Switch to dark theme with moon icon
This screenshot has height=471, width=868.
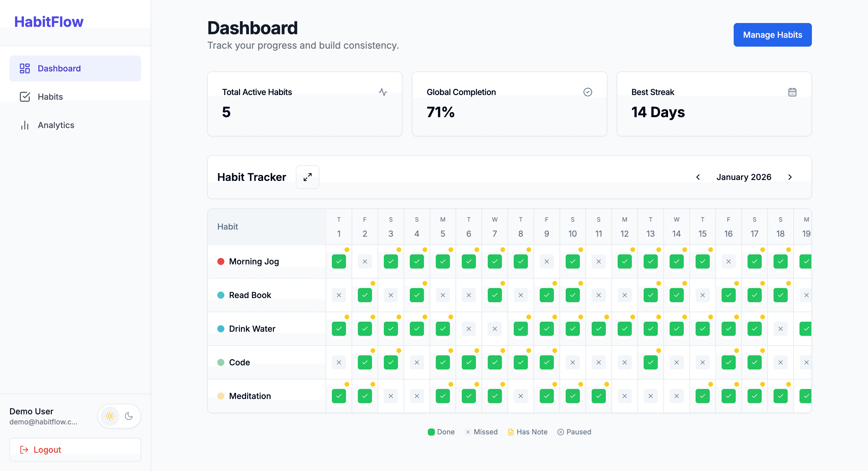click(x=129, y=416)
